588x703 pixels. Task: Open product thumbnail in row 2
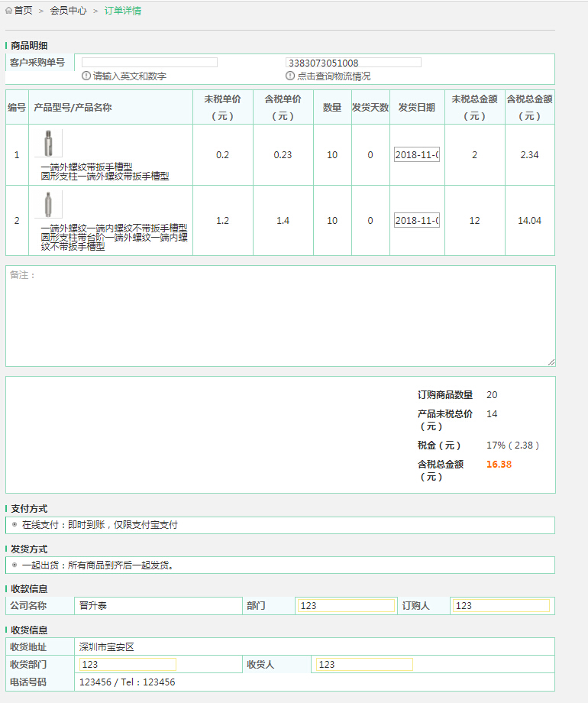(48, 204)
